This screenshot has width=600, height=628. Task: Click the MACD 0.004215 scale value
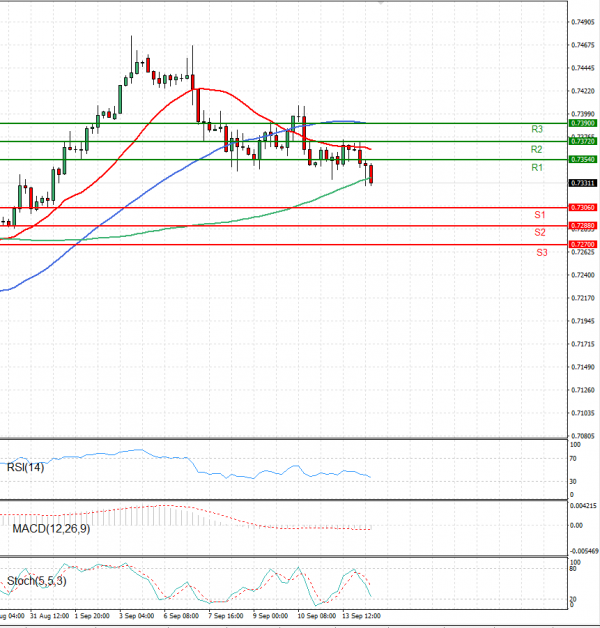click(583, 506)
